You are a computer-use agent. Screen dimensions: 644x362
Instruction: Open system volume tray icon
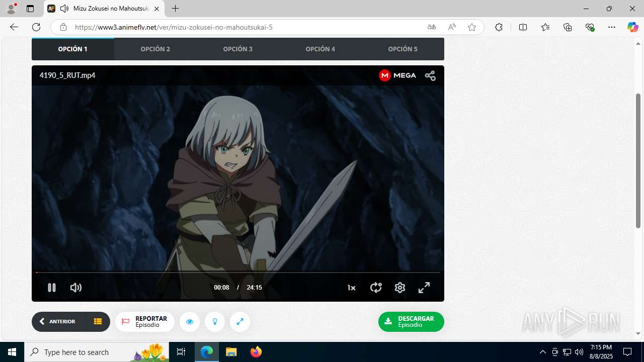click(x=579, y=352)
